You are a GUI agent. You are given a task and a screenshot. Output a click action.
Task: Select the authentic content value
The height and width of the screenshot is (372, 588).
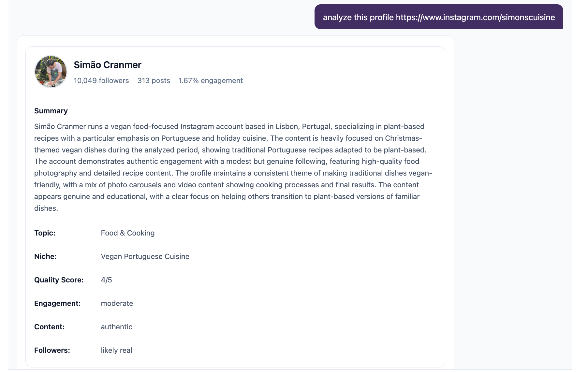117,327
